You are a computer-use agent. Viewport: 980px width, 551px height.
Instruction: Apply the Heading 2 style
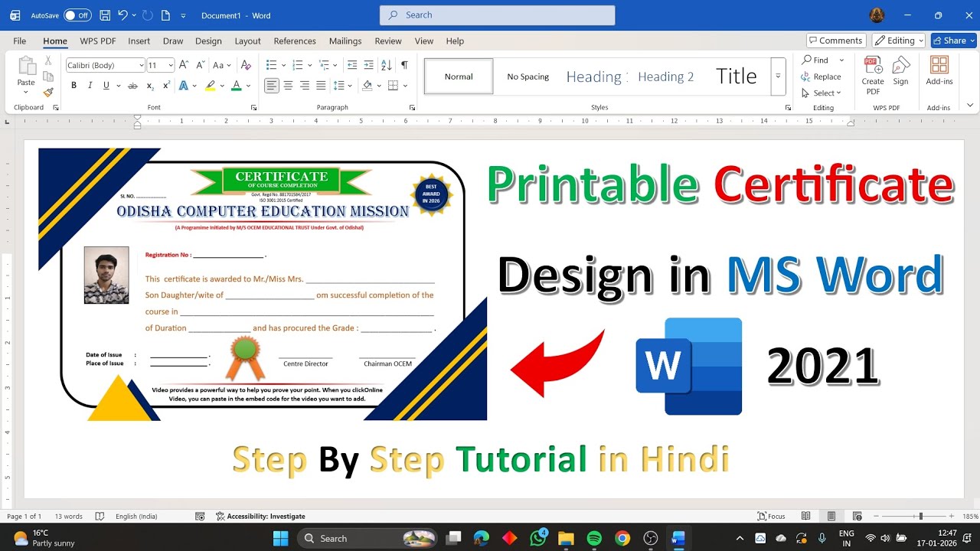666,76
